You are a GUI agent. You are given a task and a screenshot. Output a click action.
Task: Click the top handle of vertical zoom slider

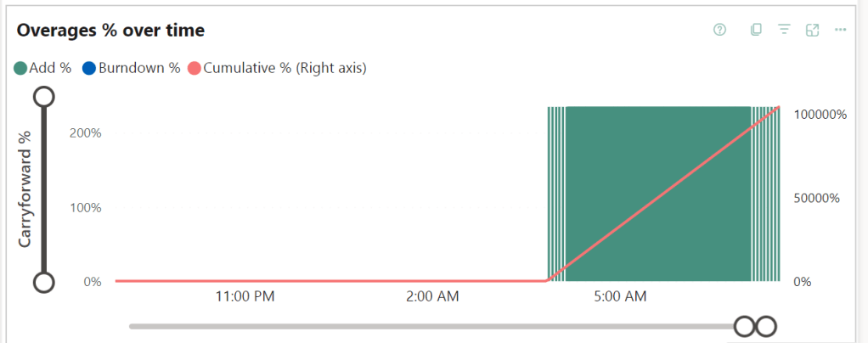tap(44, 96)
